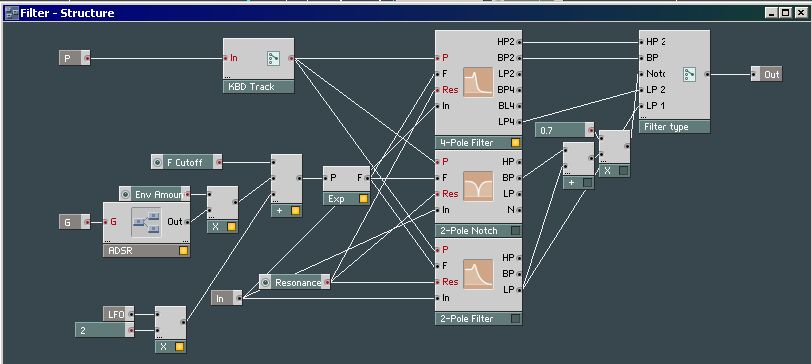Viewport: 812px width, 364px height.
Task: Select the LFO input terminal
Action: 119,314
